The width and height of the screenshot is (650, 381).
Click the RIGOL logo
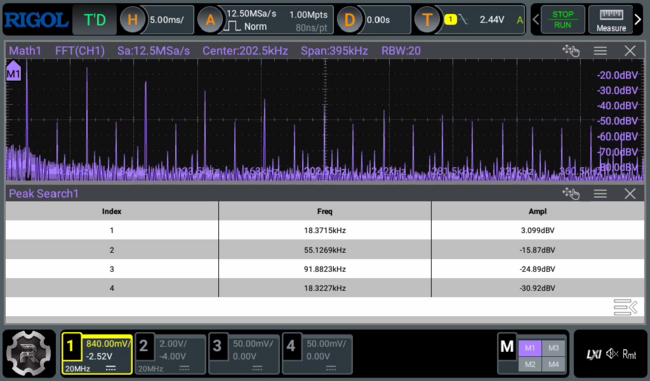point(36,20)
